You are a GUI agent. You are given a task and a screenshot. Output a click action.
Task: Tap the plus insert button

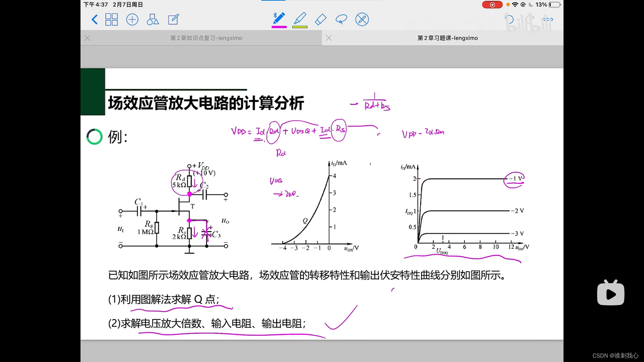(x=132, y=19)
